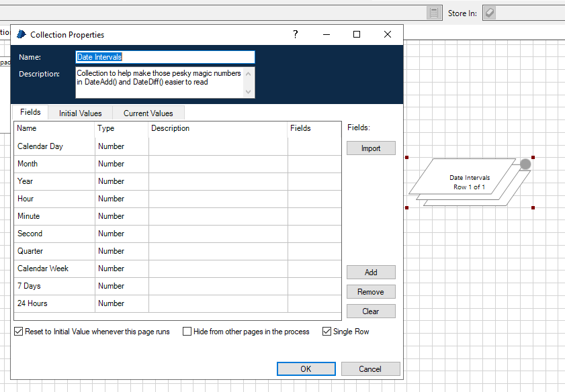Toggle Reset to Initial Value checkbox
Image resolution: width=565 pixels, height=392 pixels.
point(18,332)
